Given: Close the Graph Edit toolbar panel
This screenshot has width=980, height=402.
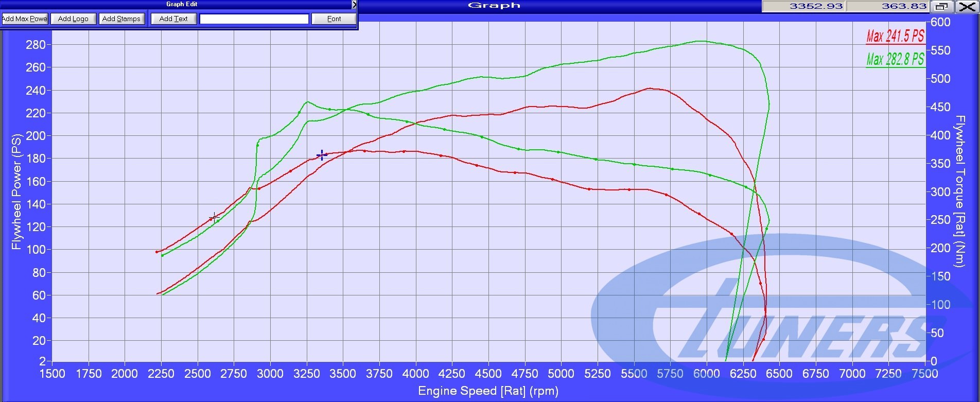Looking at the screenshot, I should [354, 5].
